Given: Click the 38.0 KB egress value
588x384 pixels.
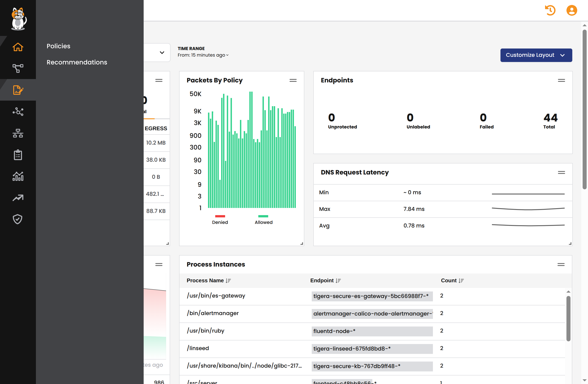Looking at the screenshot, I should tap(156, 160).
